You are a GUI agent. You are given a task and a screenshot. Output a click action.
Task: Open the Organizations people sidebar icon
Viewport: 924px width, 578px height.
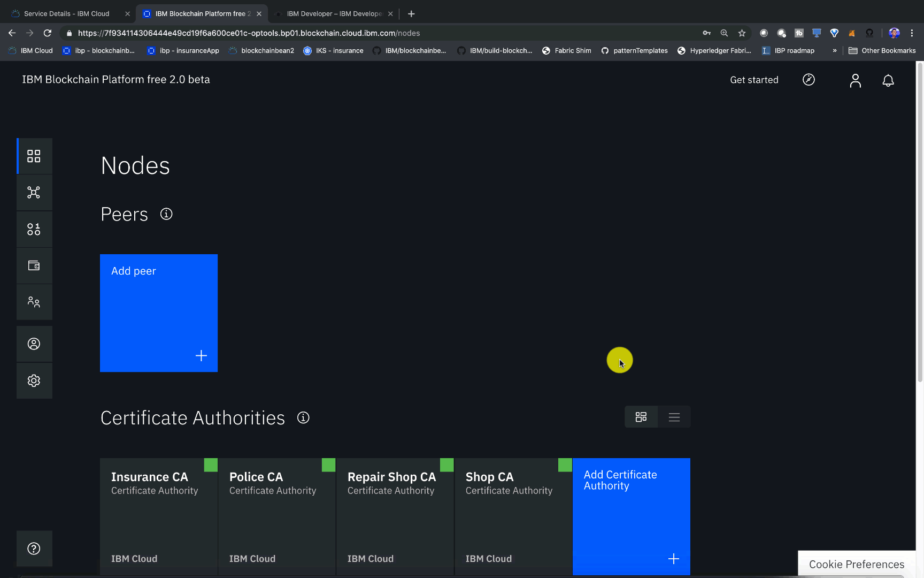click(34, 302)
